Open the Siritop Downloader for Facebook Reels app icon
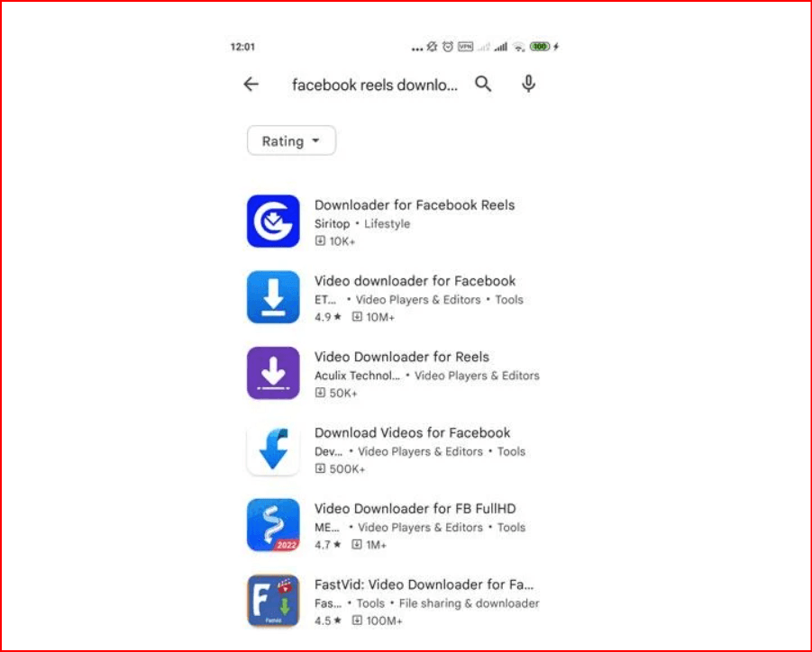The height and width of the screenshot is (652, 812). click(x=273, y=221)
